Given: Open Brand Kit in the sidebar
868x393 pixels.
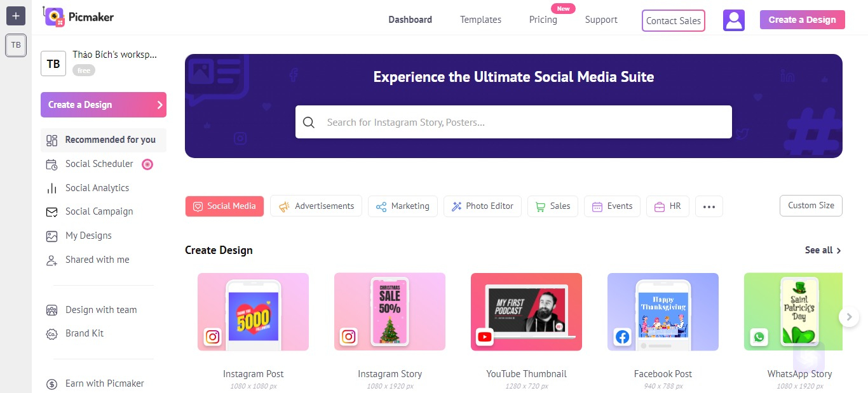Looking at the screenshot, I should [x=85, y=333].
